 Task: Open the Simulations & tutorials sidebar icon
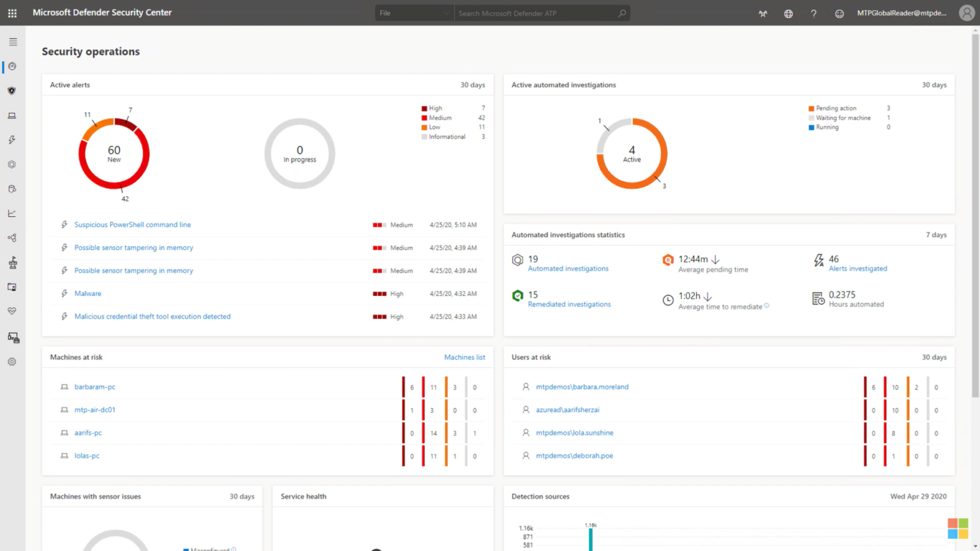point(11,262)
